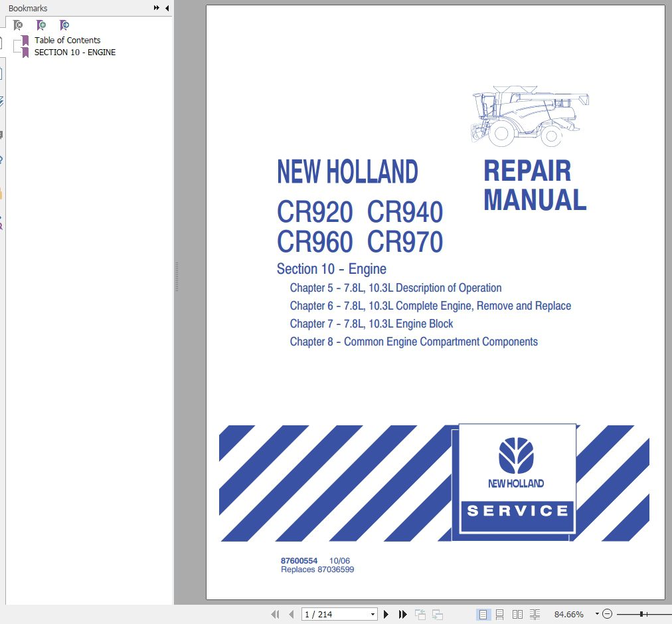The height and width of the screenshot is (624, 672).
Task: Toggle single page view mode
Action: [x=483, y=613]
